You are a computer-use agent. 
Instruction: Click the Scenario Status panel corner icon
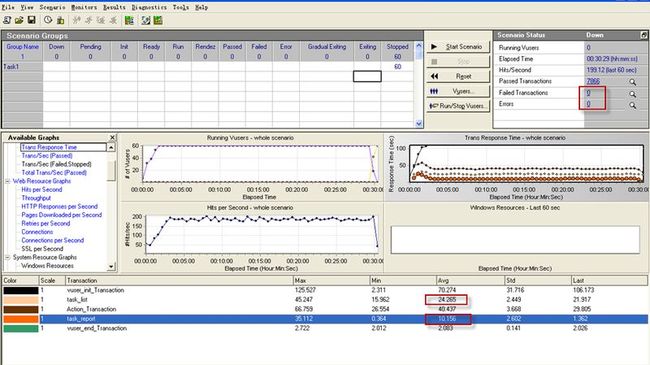[x=643, y=35]
